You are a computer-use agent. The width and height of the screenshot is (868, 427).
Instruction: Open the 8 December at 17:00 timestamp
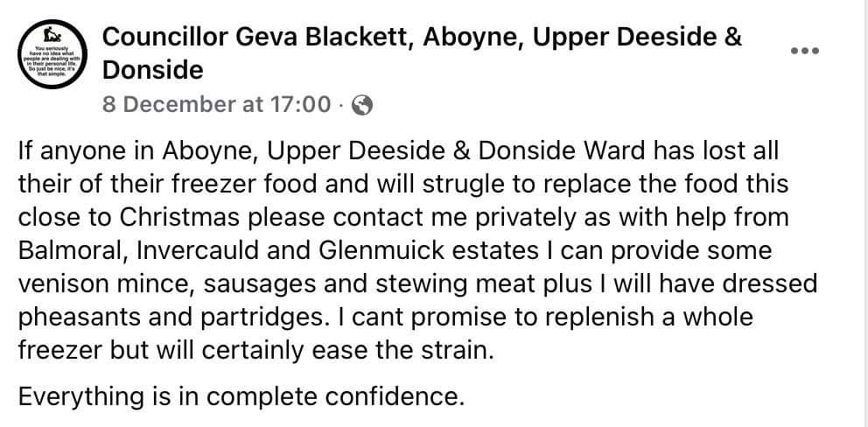tap(217, 104)
